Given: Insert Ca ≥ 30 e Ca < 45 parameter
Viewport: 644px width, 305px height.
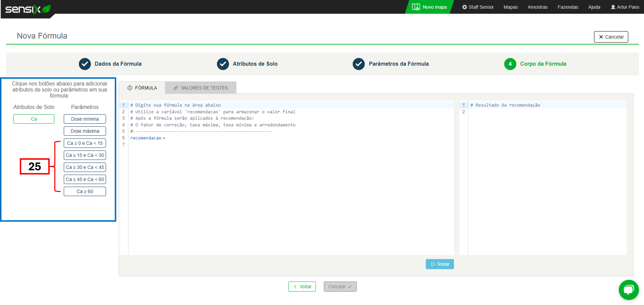Looking at the screenshot, I should [x=85, y=167].
